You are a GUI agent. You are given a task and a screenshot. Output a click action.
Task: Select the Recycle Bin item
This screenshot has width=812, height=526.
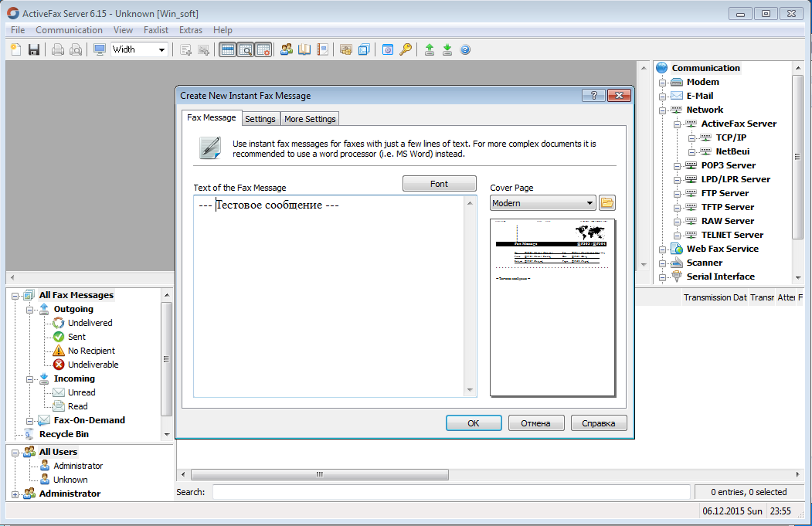(63, 434)
